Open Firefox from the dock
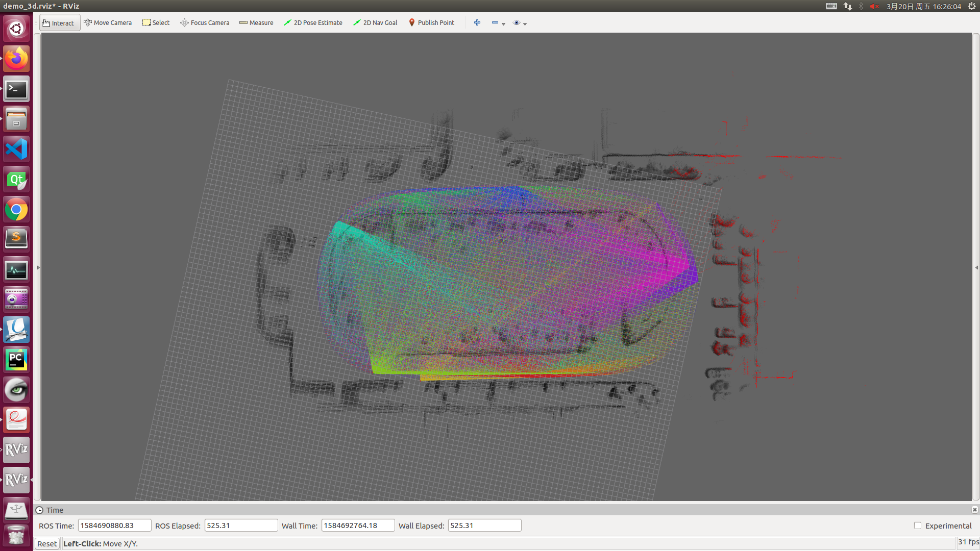This screenshot has width=980, height=551. click(x=16, y=59)
